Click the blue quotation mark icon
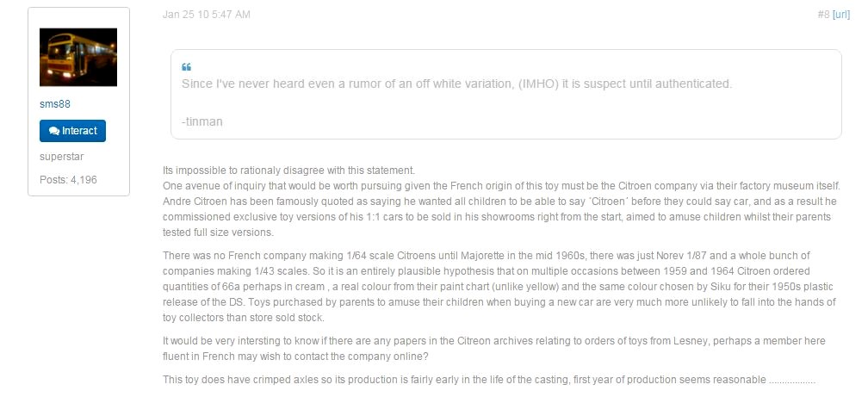The height and width of the screenshot is (397, 868). 187,67
